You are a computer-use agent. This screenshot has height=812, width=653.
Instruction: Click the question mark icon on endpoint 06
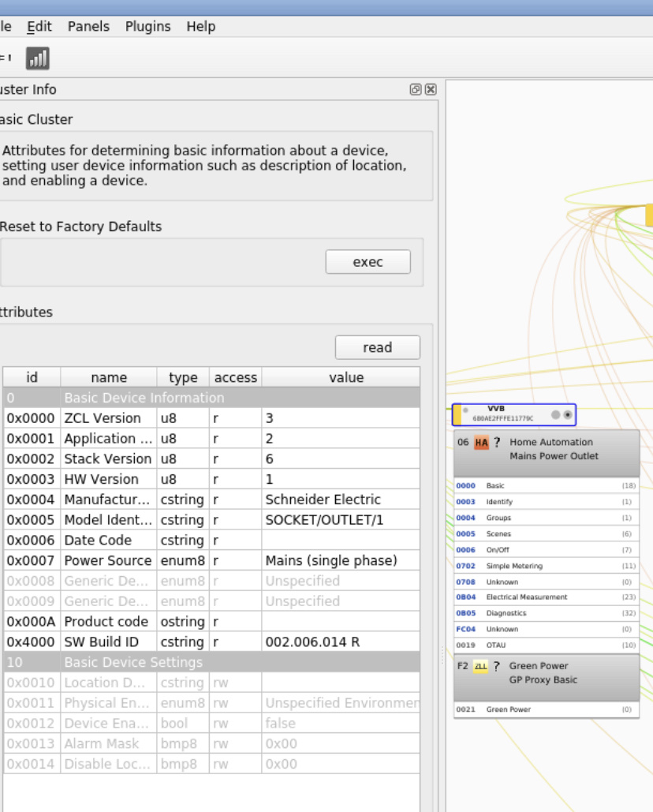pos(497,442)
